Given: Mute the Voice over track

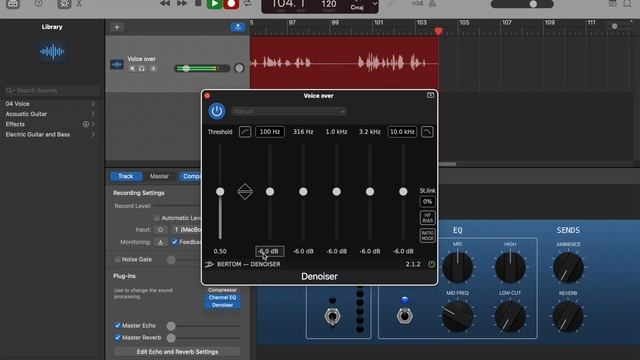Looking at the screenshot, I should [x=132, y=69].
